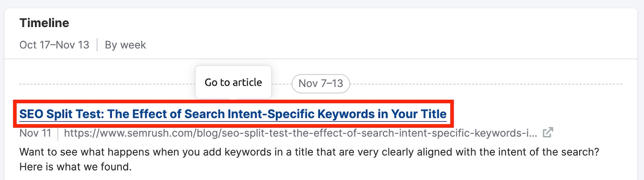The height and width of the screenshot is (180, 644).
Task: Click the "Here is what we found." sentence
Action: click(x=75, y=167)
